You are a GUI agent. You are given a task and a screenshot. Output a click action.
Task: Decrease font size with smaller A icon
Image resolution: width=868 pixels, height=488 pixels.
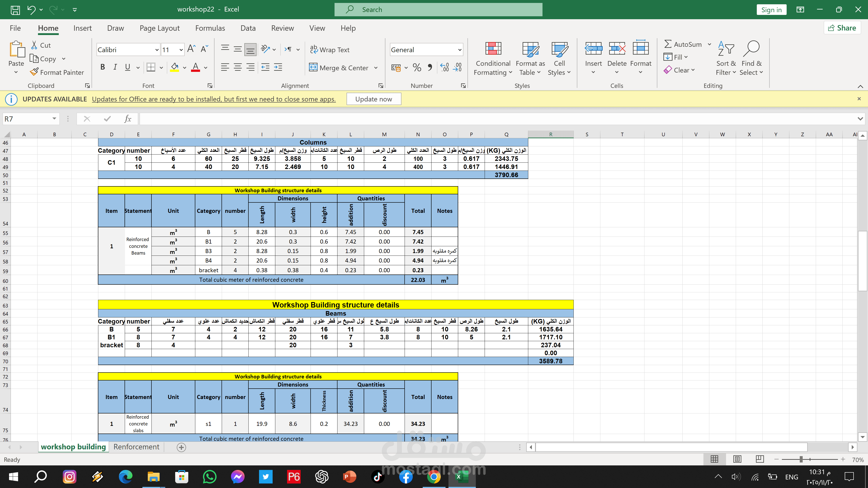click(x=205, y=49)
